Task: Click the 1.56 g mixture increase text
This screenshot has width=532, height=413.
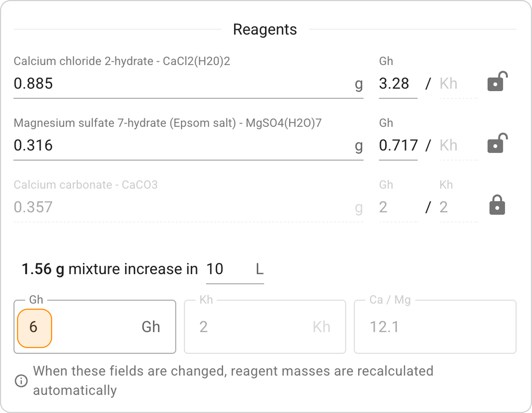Action: pos(110,269)
